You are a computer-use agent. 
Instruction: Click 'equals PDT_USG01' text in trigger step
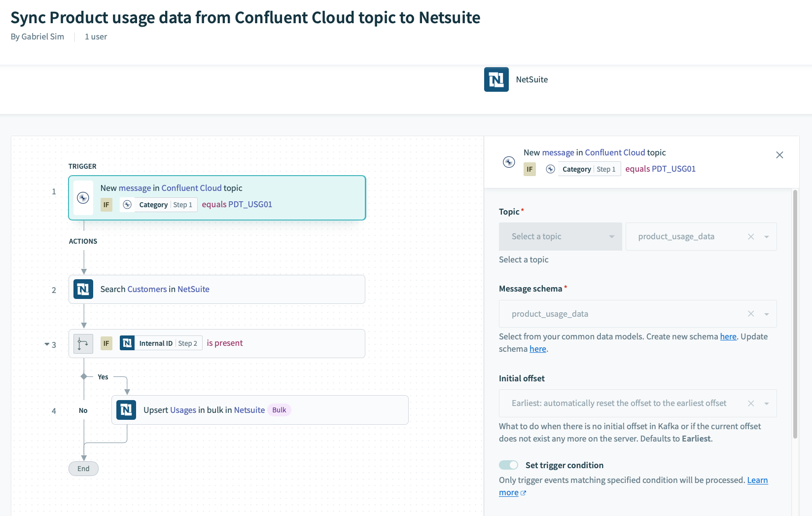[237, 204]
